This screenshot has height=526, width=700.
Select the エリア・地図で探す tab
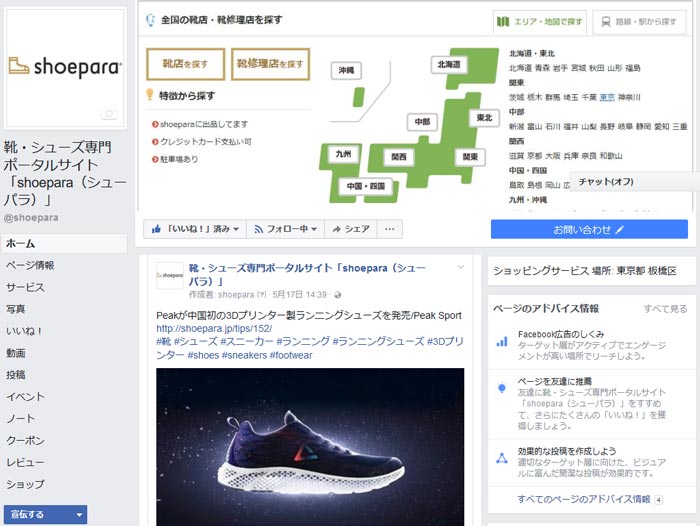click(x=540, y=21)
